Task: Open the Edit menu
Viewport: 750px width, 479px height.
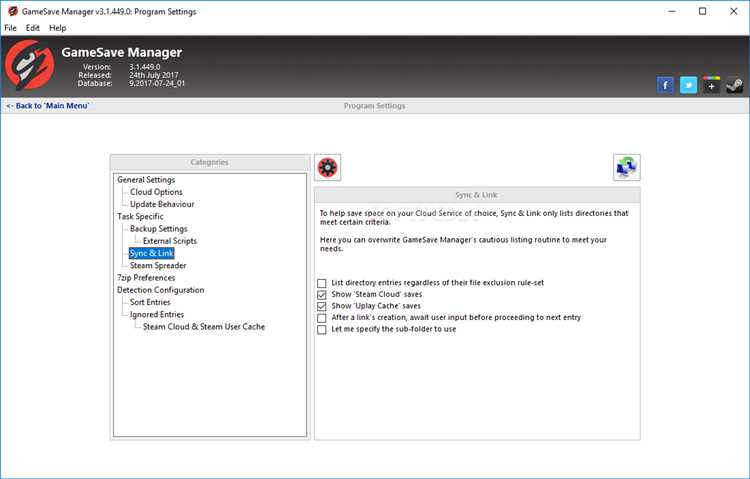Action: (x=33, y=28)
